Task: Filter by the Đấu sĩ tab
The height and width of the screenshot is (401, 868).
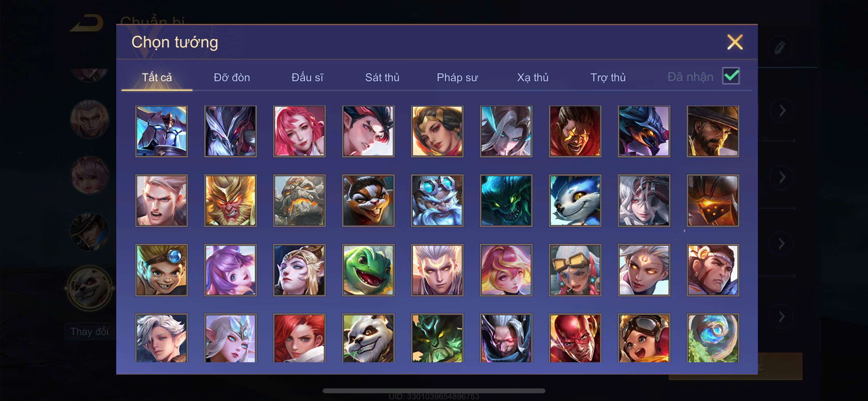Action: tap(307, 77)
